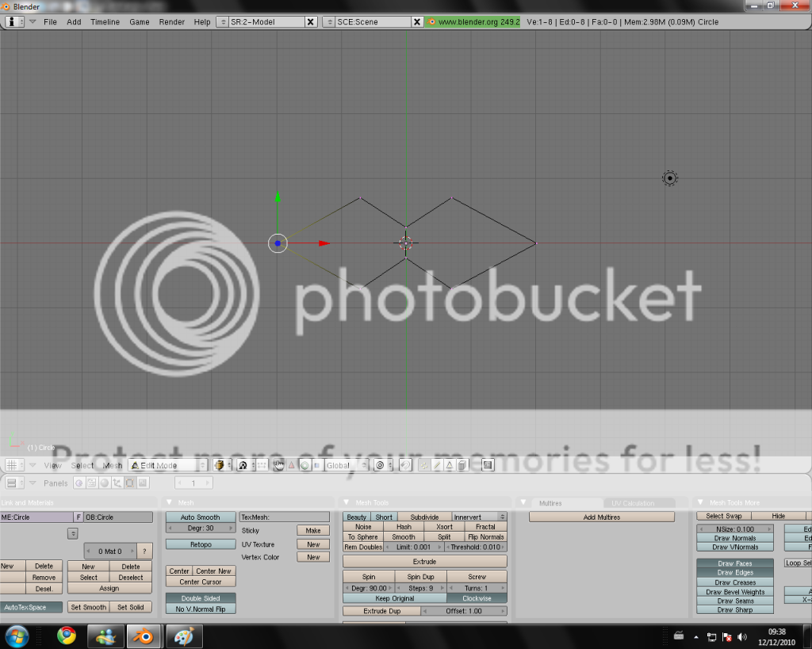Open the Mesh menu in 3D header

113,465
